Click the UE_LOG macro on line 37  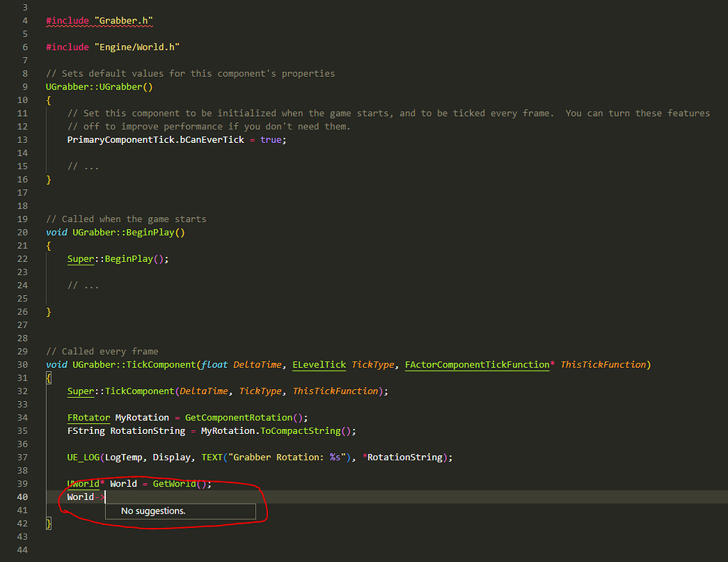coord(84,457)
